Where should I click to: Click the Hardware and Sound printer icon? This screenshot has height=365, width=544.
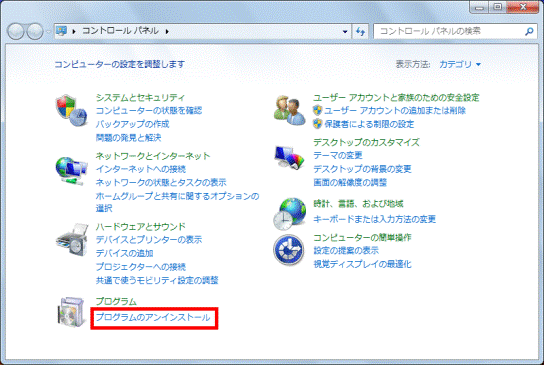click(x=72, y=240)
